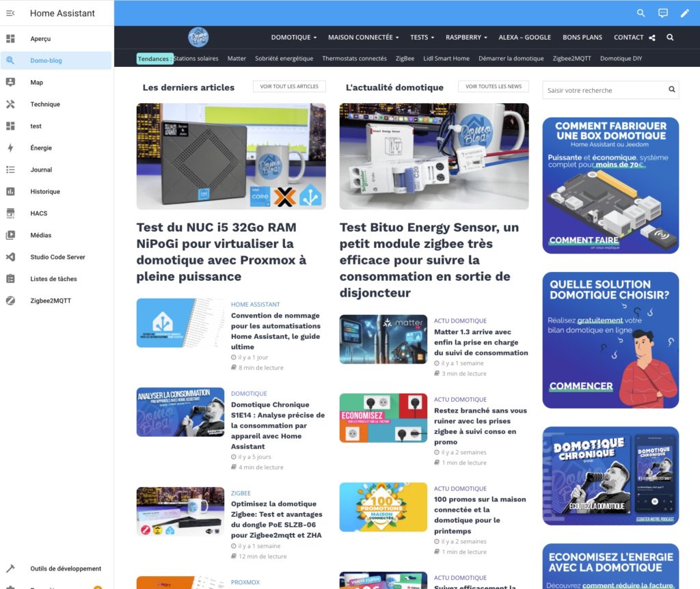Click the search icon in top blue bar
This screenshot has width=700, height=589.
click(x=641, y=13)
